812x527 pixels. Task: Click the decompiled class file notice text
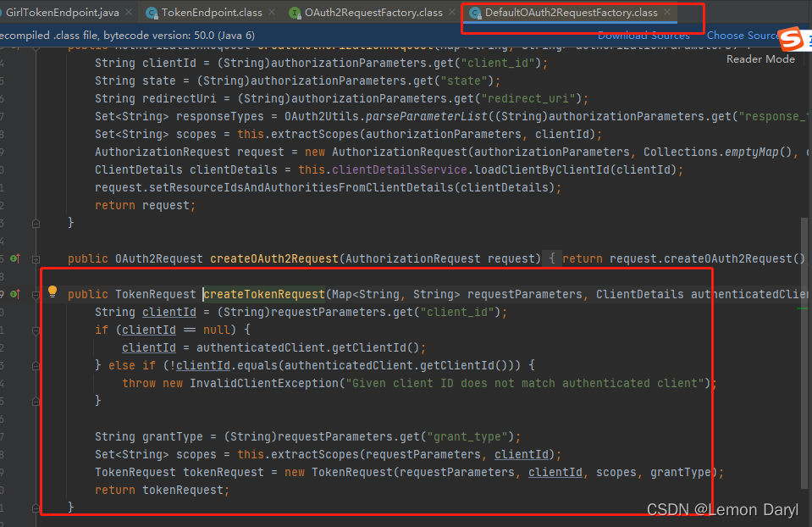click(x=127, y=36)
